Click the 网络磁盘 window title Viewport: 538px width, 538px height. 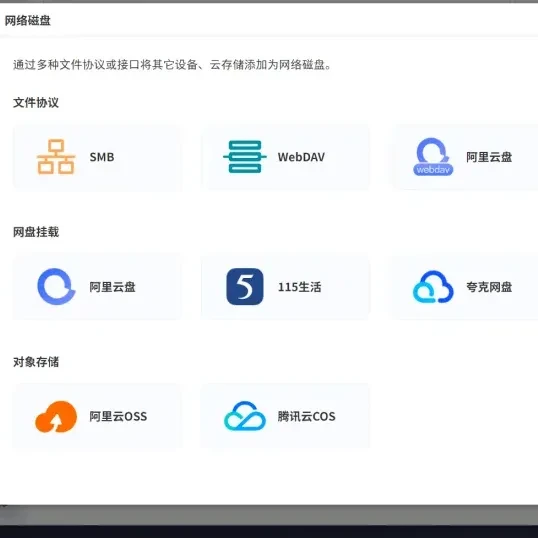pyautogui.click(x=27, y=21)
